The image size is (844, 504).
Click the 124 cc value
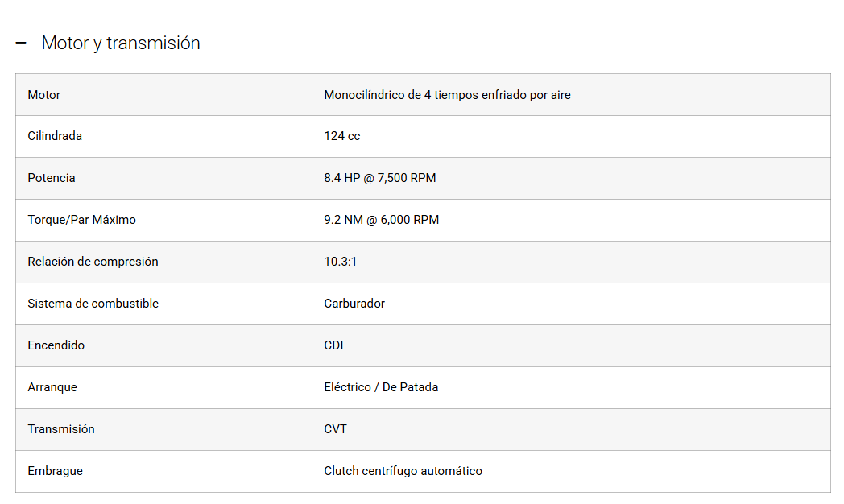coord(342,136)
